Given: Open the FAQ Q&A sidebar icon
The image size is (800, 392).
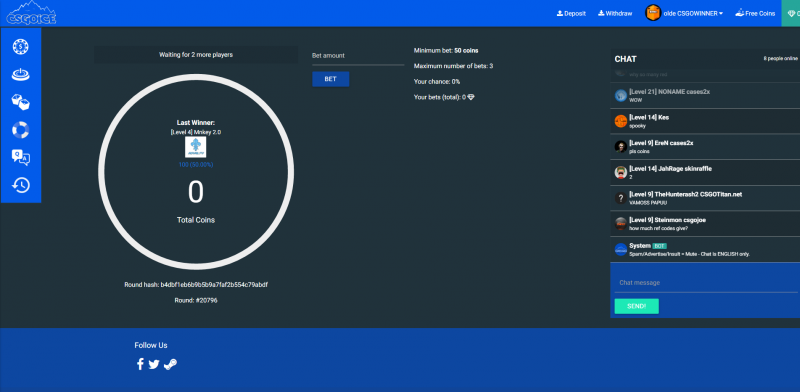Looking at the screenshot, I should click(20, 158).
